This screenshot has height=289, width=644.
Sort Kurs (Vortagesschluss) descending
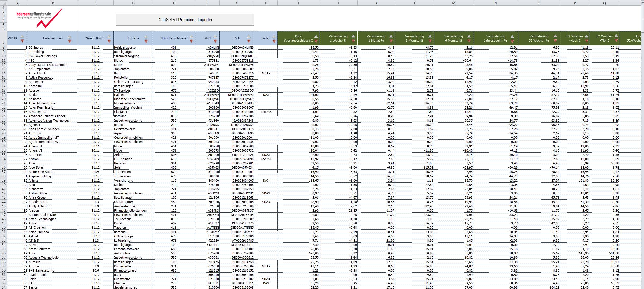tap(316, 41)
